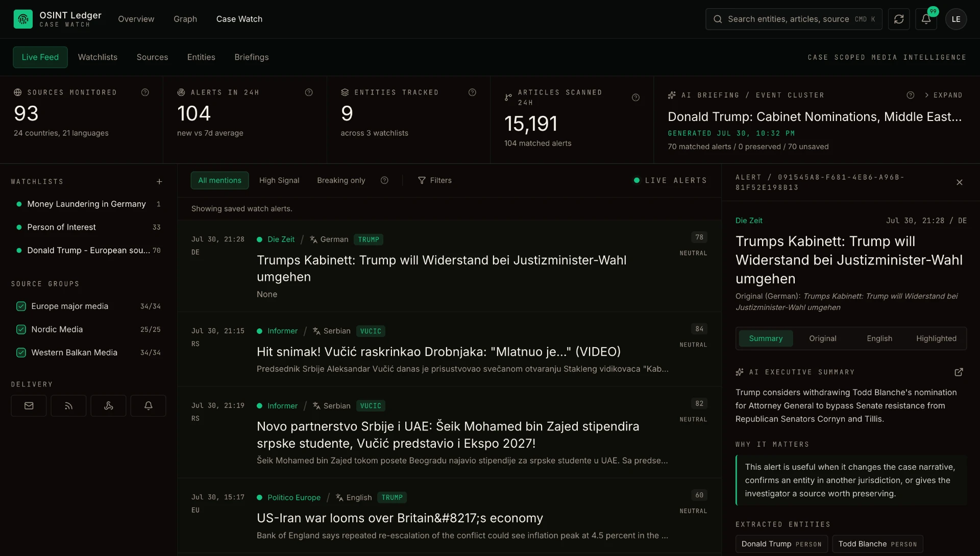Open Overview in top navigation
The image size is (980, 556).
136,19
